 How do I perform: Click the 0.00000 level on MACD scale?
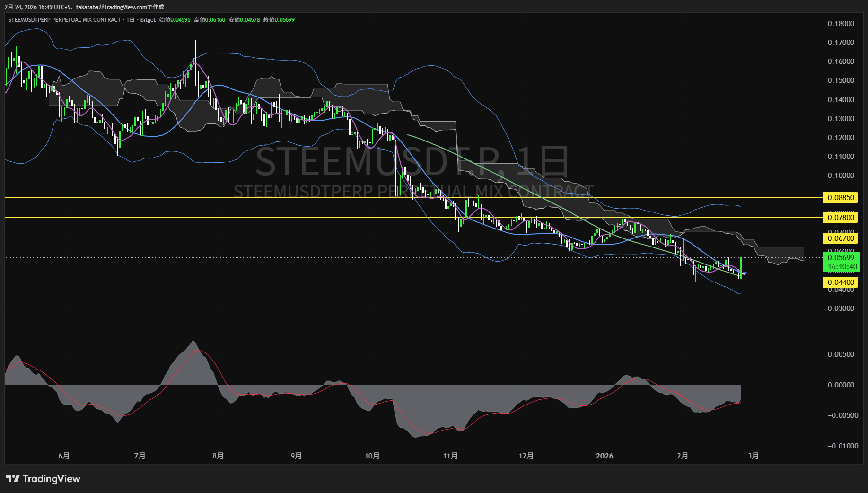841,385
